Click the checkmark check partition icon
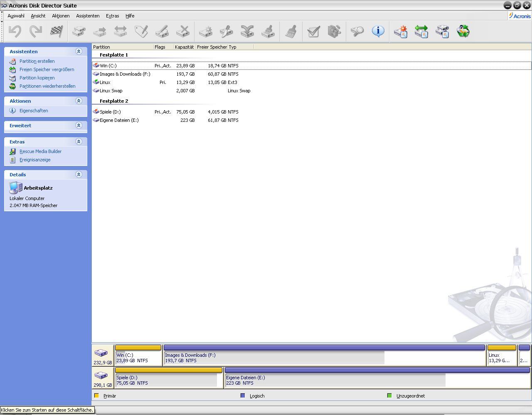Image resolution: width=532 pixels, height=415 pixels. point(313,31)
